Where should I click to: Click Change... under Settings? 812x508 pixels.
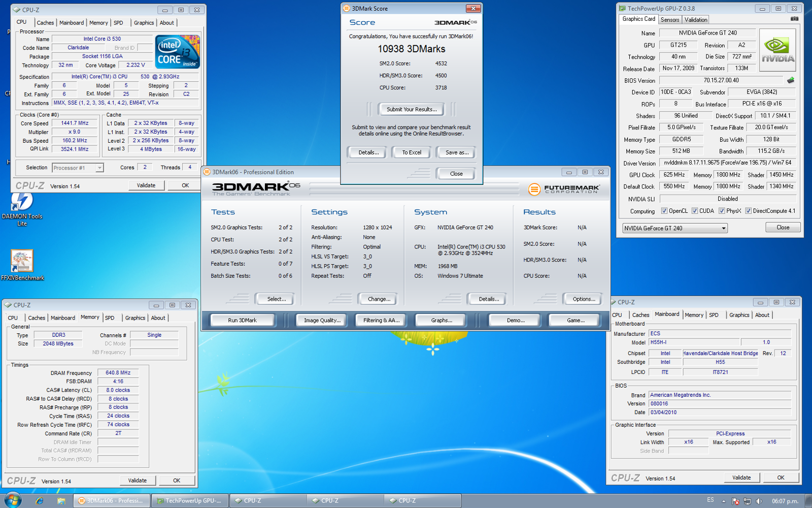(x=379, y=299)
